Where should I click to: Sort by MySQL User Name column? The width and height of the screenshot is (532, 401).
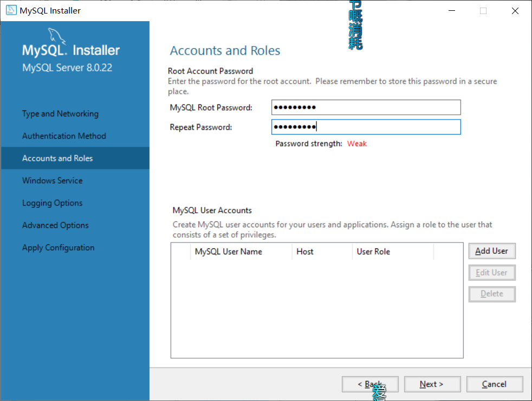[241, 252]
